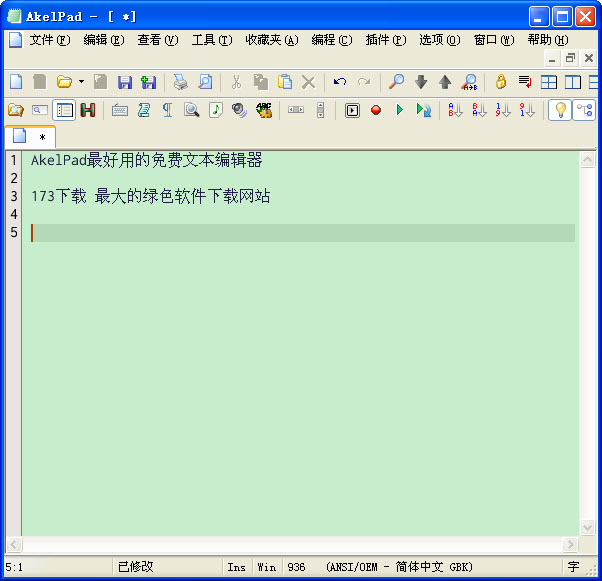
Task: Find previous using the up arrow icon
Action: [445, 82]
